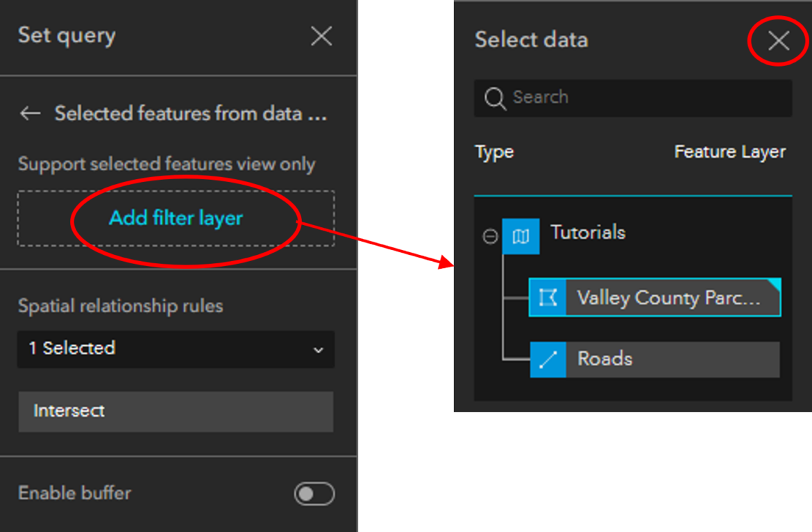Image resolution: width=812 pixels, height=532 pixels.
Task: Select the Intersect spatial rule
Action: (176, 411)
